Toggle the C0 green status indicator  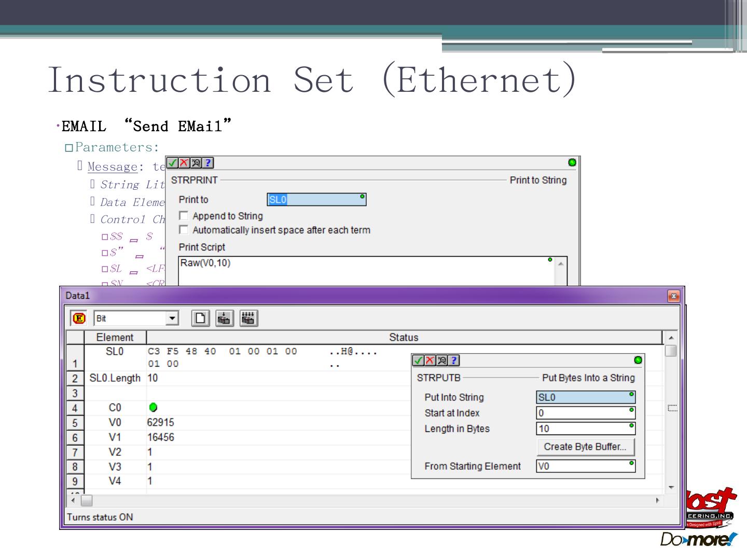pyautogui.click(x=153, y=408)
